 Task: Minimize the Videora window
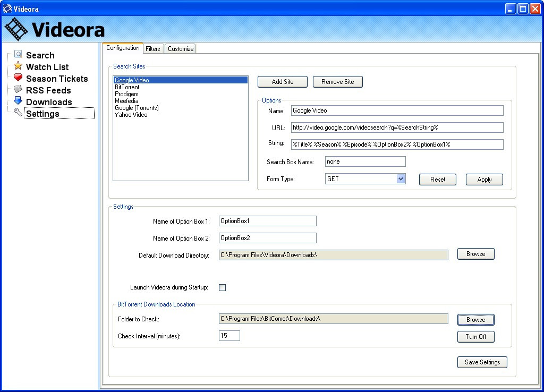(x=511, y=8)
